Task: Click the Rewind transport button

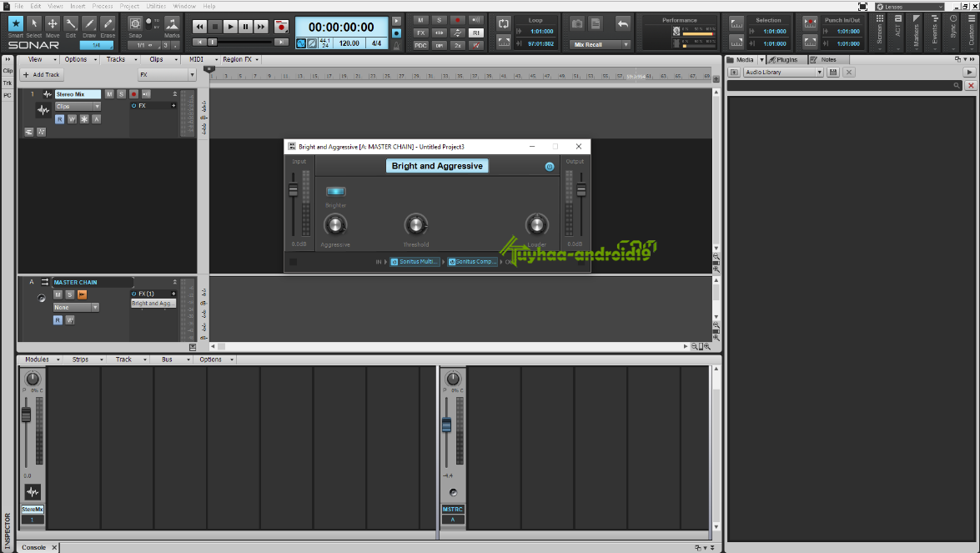Action: tap(199, 27)
